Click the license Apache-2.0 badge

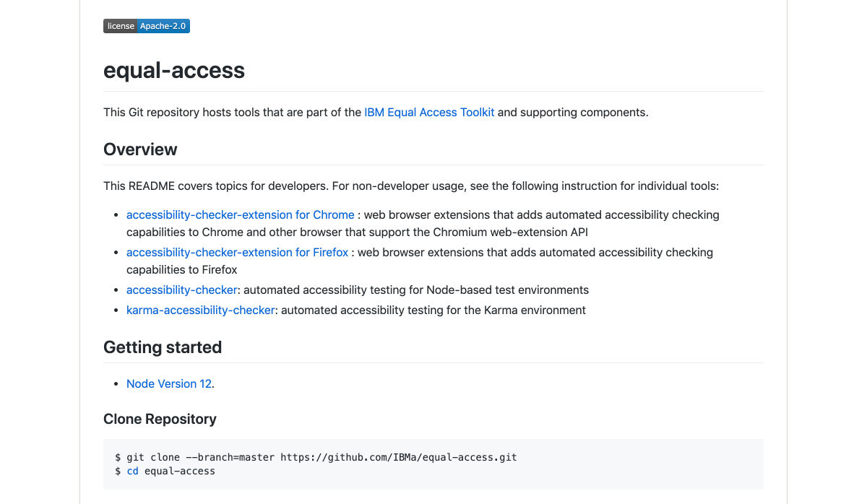147,26
